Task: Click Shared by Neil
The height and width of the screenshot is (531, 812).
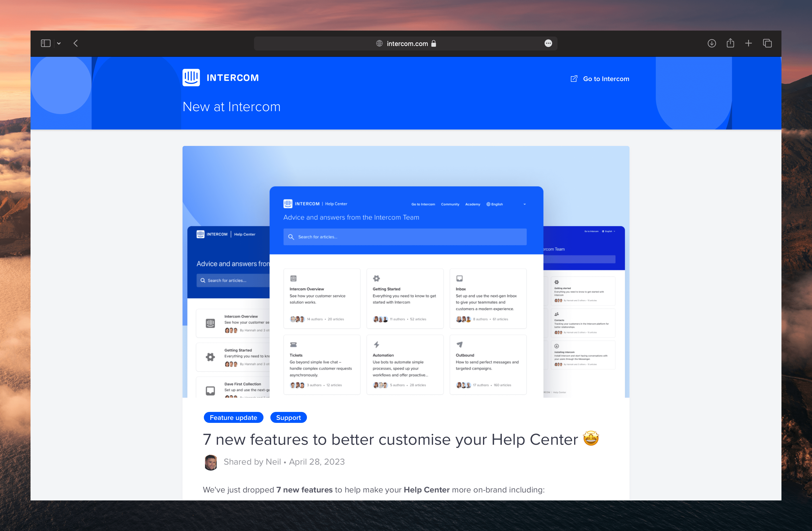Action: [x=252, y=462]
